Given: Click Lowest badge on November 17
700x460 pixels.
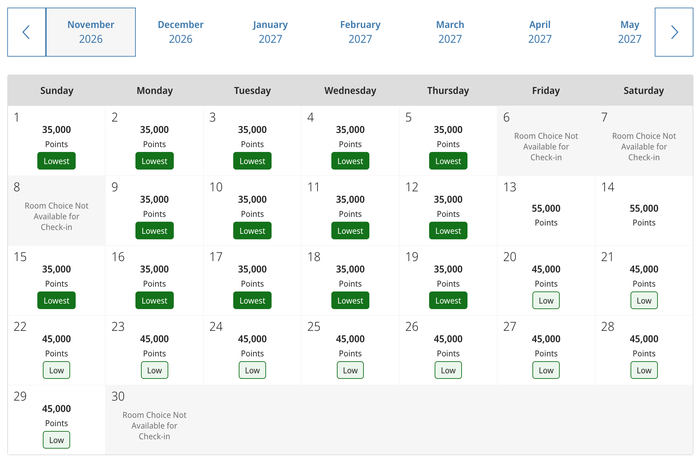Looking at the screenshot, I should pyautogui.click(x=252, y=301).
